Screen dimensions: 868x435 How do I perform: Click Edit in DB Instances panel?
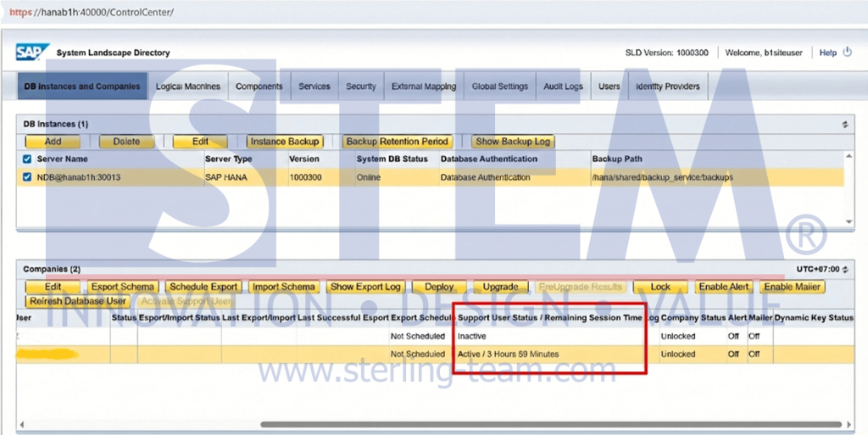tap(200, 142)
